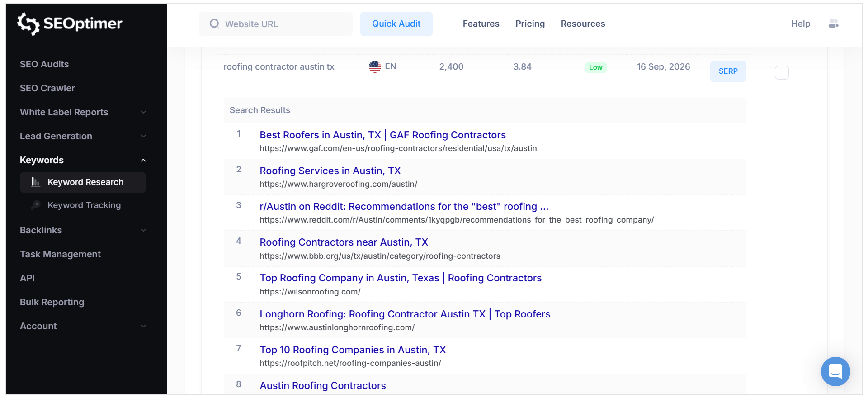Expand the Lead Generation chevron
868x398 pixels.
143,136
